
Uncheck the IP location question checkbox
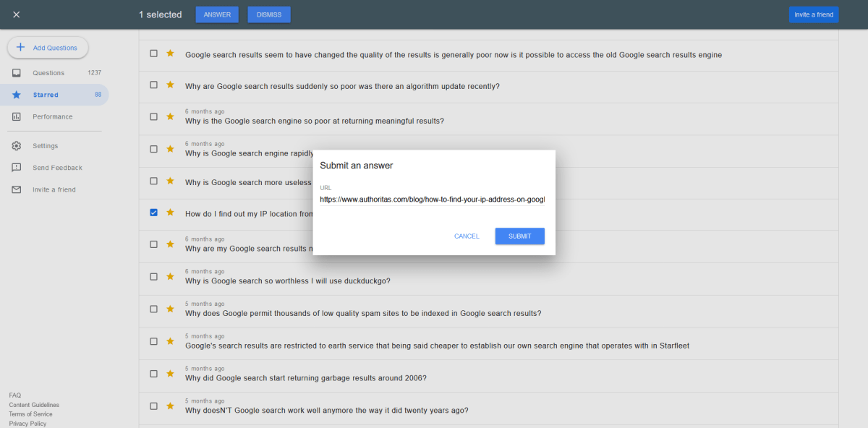(153, 213)
